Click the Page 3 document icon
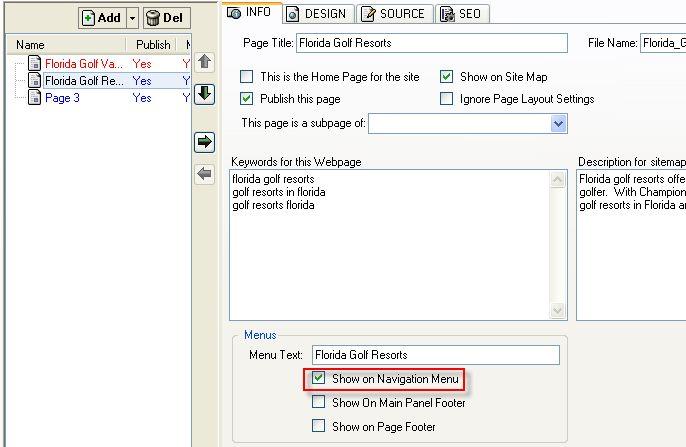Viewport: 686px width, 447px height. tap(35, 98)
